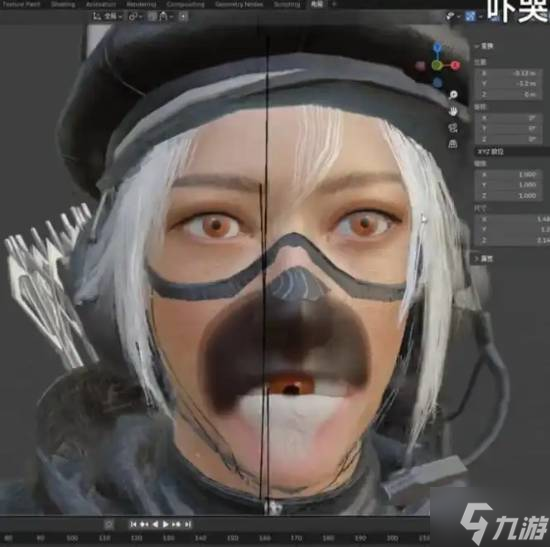Toggle snapping magnet in viewport header
550x547 pixels.
152,16
